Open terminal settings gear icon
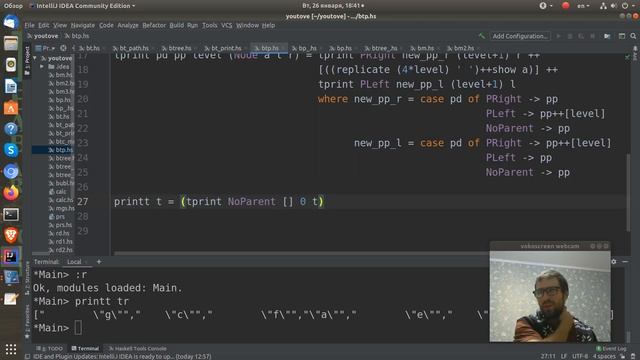640x360 pixels. (614, 262)
